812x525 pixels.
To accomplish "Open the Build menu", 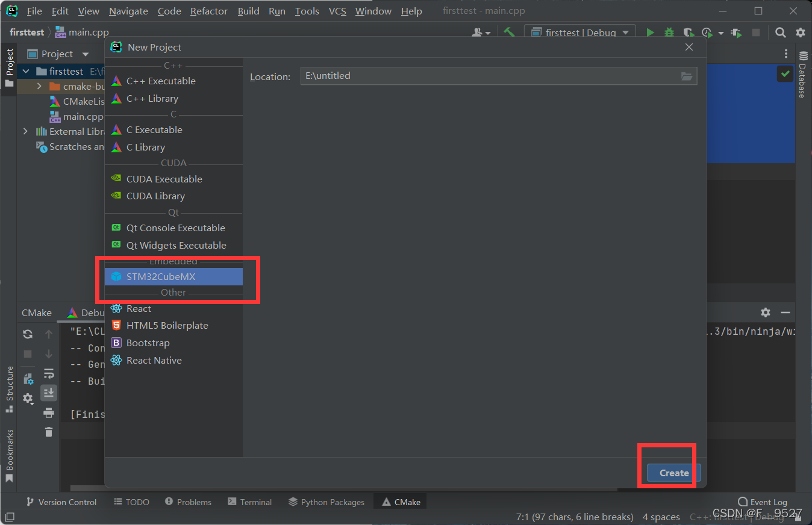I will pos(248,11).
